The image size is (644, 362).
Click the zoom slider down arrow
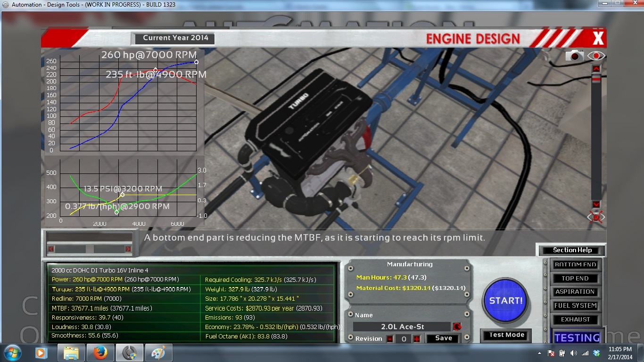click(596, 204)
